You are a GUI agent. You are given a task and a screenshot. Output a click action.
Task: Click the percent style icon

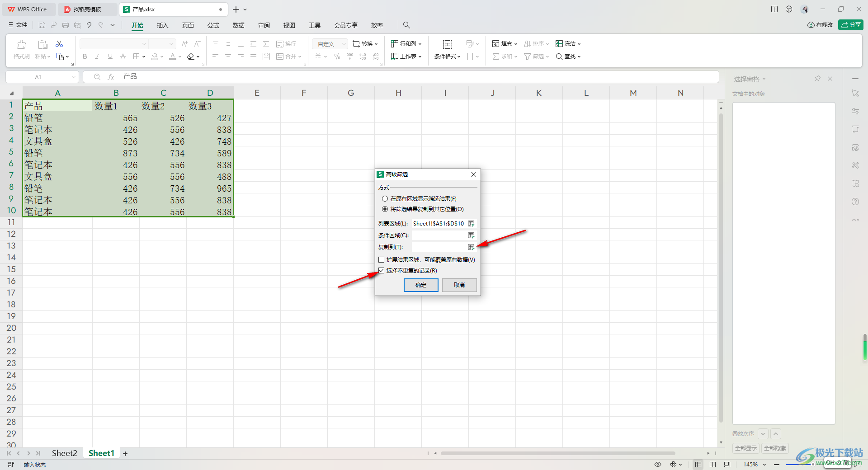tap(337, 56)
